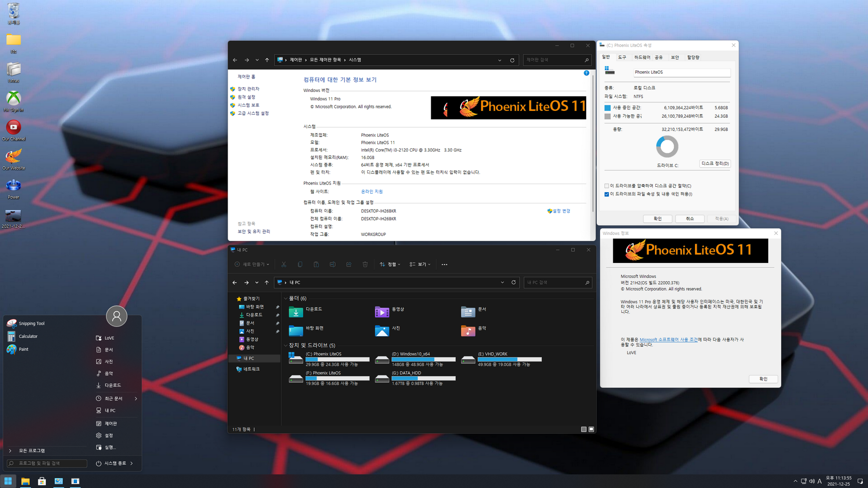Open volume icon in system tray

coord(812,481)
